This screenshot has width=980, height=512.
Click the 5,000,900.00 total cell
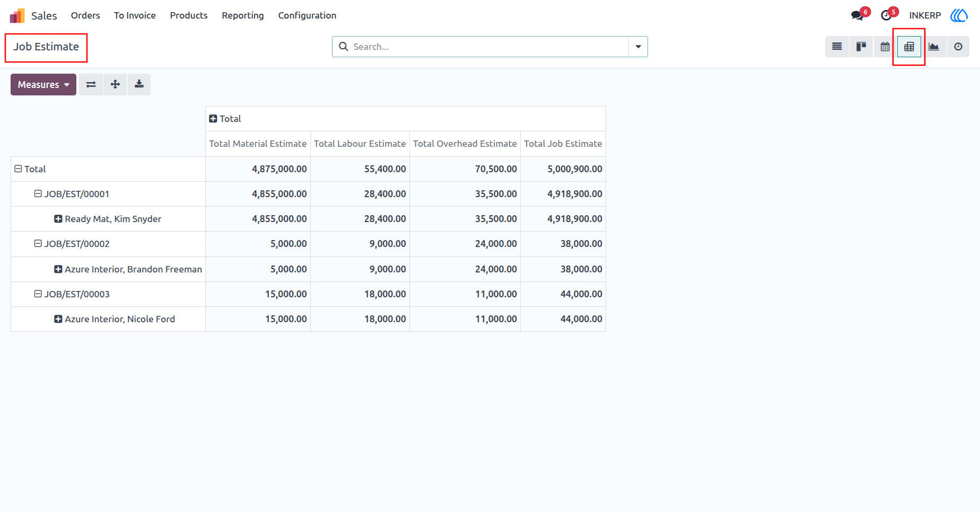coord(563,169)
